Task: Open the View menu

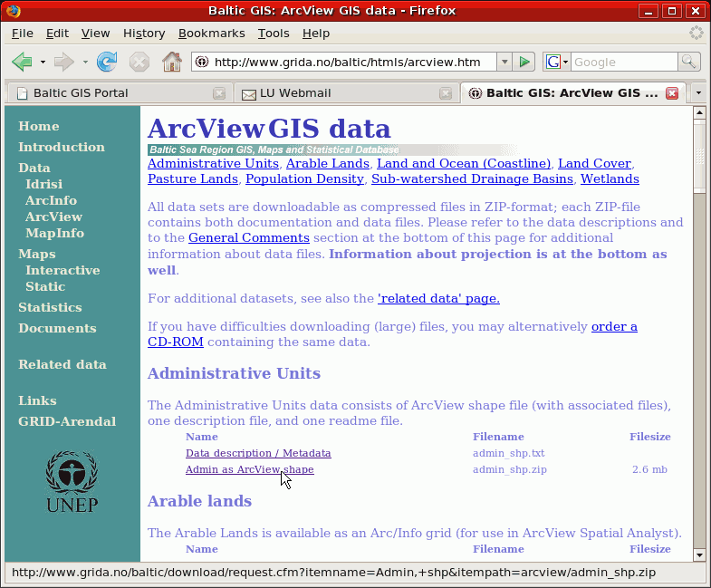Action: point(95,34)
